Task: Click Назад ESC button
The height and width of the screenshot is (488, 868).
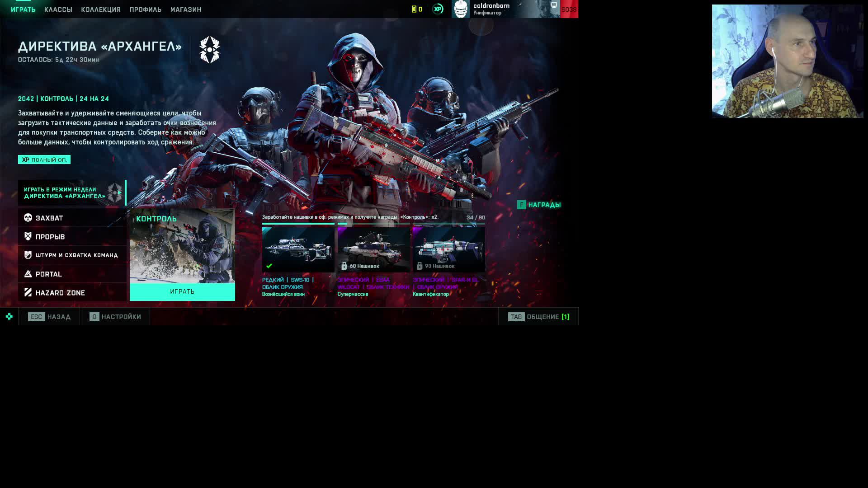Action: coord(49,317)
